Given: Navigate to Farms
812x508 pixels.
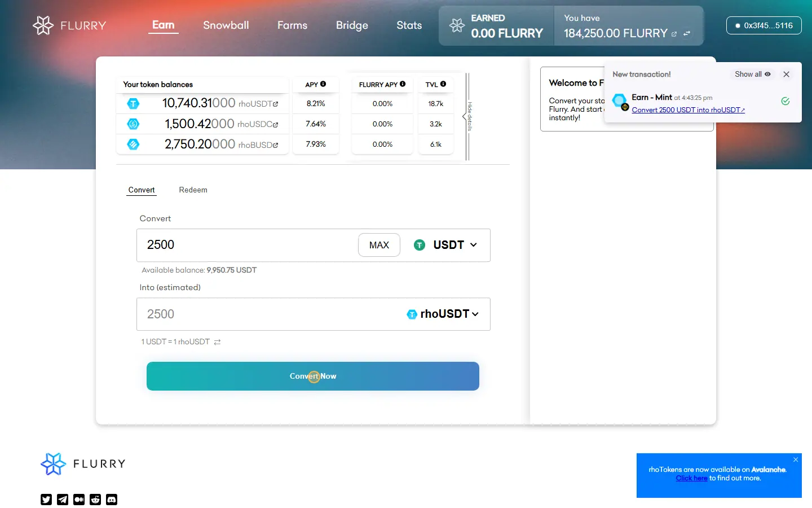Looking at the screenshot, I should click(292, 25).
